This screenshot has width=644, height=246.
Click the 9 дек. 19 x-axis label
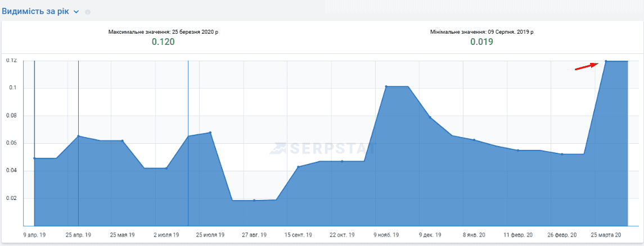[430, 235]
